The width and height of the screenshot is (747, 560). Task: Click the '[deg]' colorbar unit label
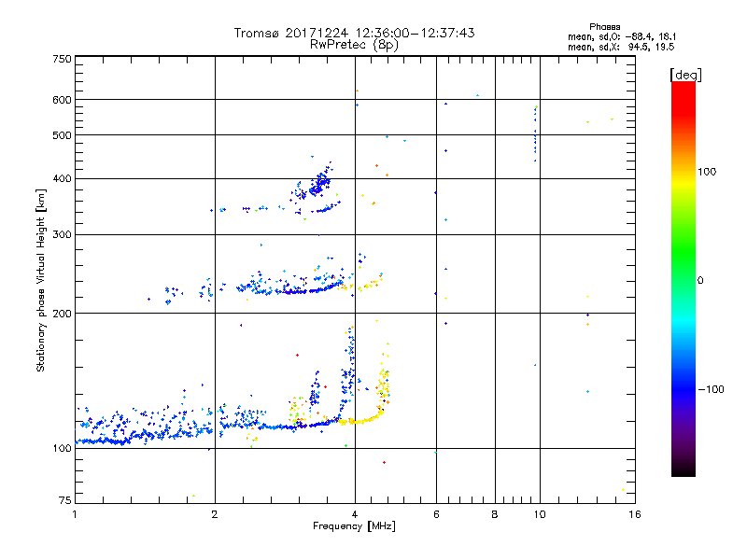click(x=685, y=75)
